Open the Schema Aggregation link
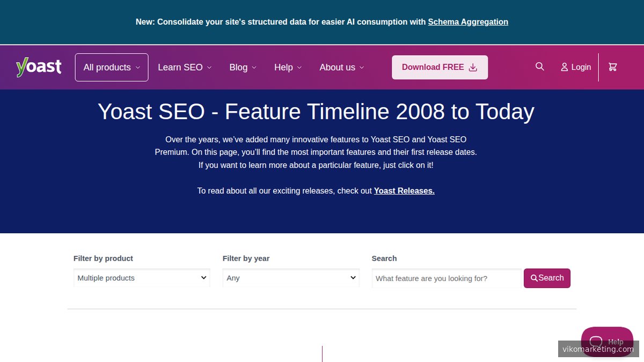 click(467, 21)
